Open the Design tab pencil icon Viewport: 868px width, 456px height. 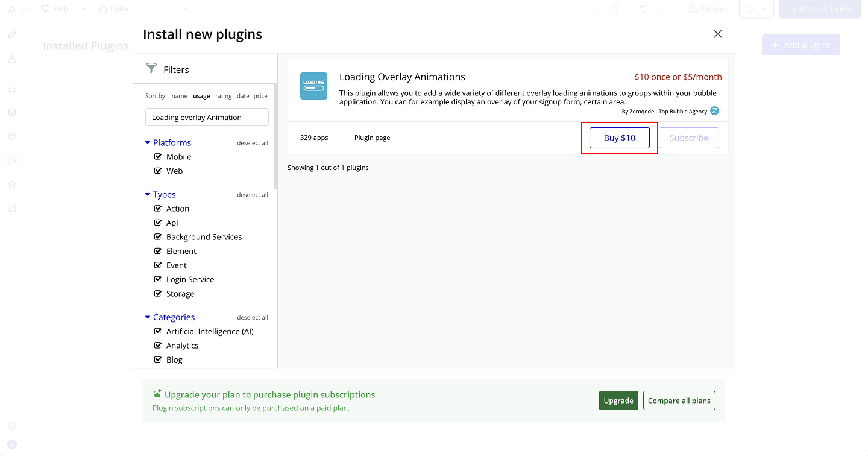pos(12,34)
